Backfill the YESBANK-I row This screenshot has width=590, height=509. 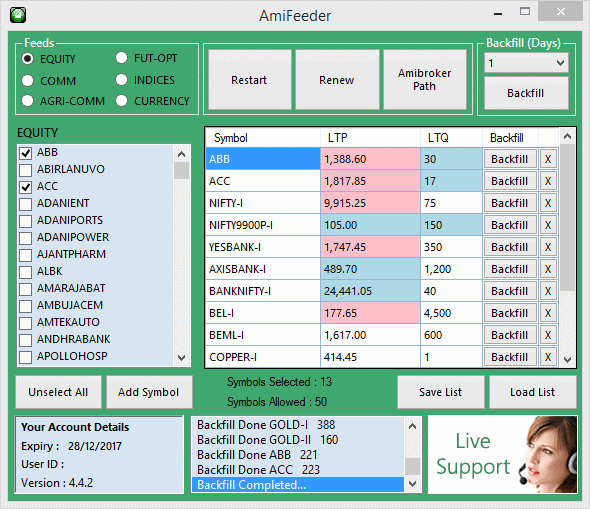(x=510, y=247)
